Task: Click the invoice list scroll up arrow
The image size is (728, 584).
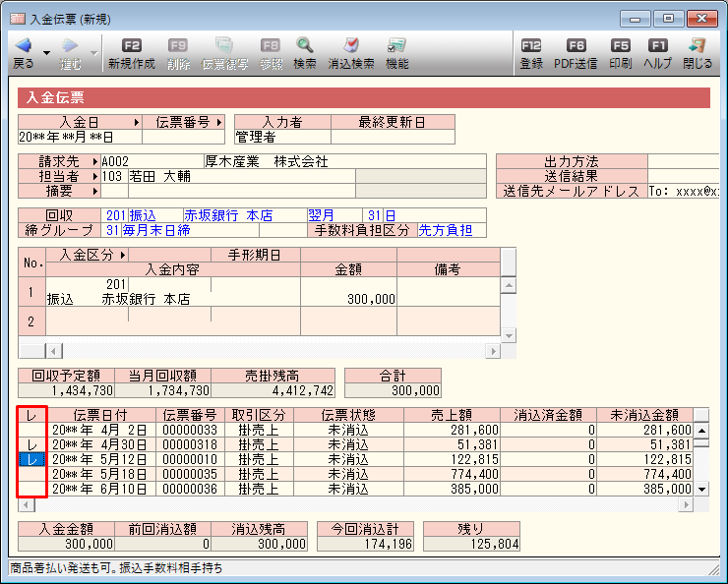Action: [701, 431]
